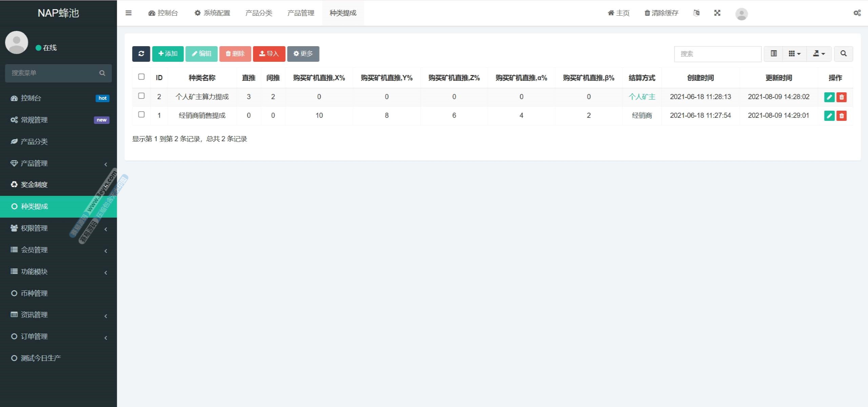Click the table 搜索 input field

coord(717,54)
